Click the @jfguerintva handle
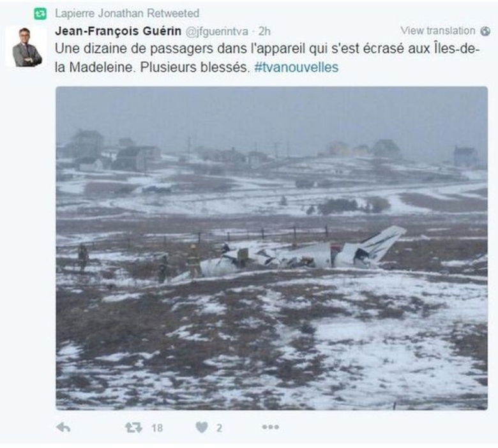 216,31
